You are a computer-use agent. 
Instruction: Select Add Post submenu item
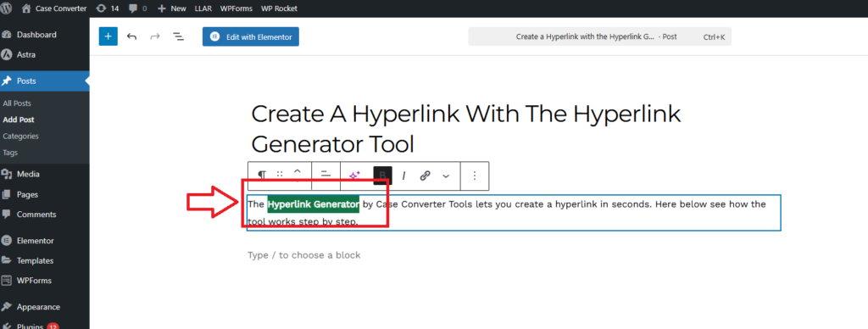pos(19,120)
